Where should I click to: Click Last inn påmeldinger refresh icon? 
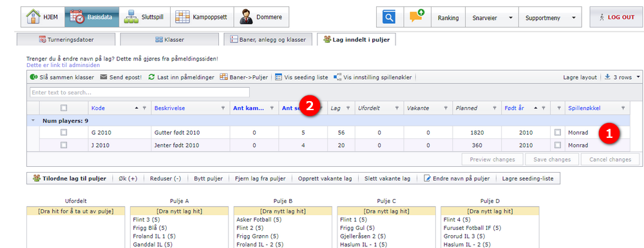click(x=151, y=77)
